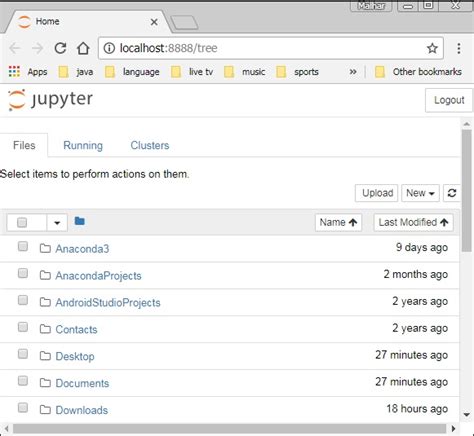Reload the browser page
This screenshot has height=436, width=474.
click(x=60, y=48)
